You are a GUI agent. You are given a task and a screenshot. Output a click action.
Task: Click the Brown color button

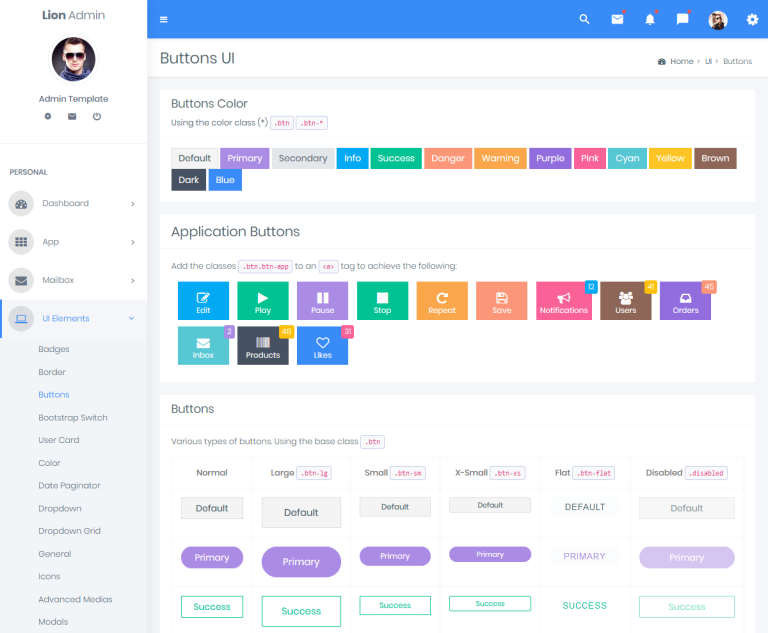coord(715,158)
